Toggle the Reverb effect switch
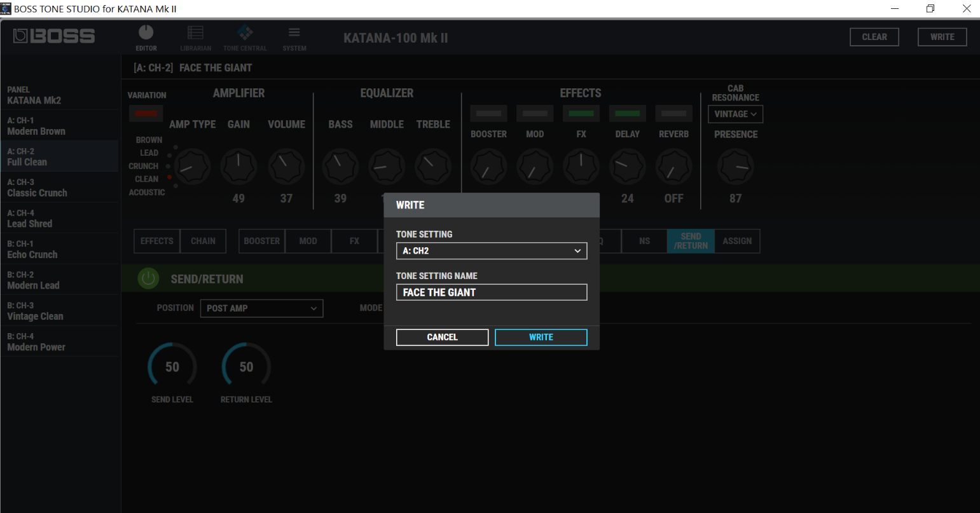 pos(674,114)
